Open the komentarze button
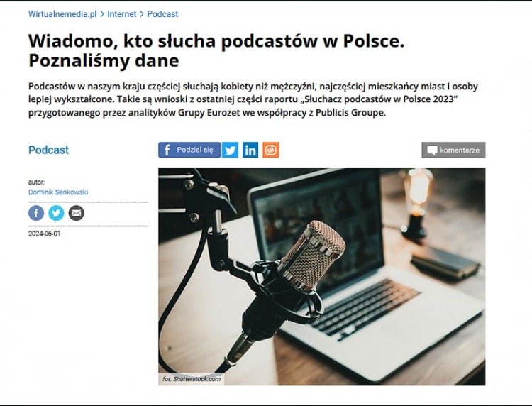The image size is (532, 406). (453, 150)
